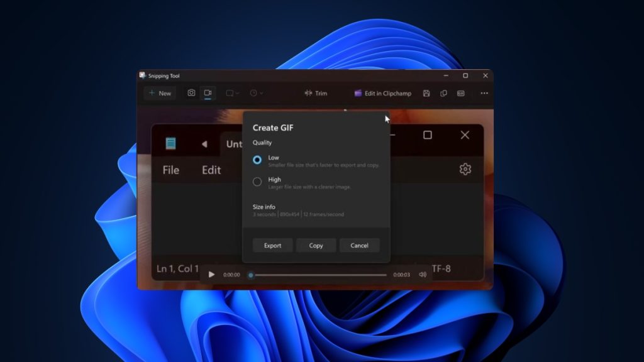This screenshot has width=644, height=362.
Task: Select Low quality for the GIF
Action: tap(257, 160)
